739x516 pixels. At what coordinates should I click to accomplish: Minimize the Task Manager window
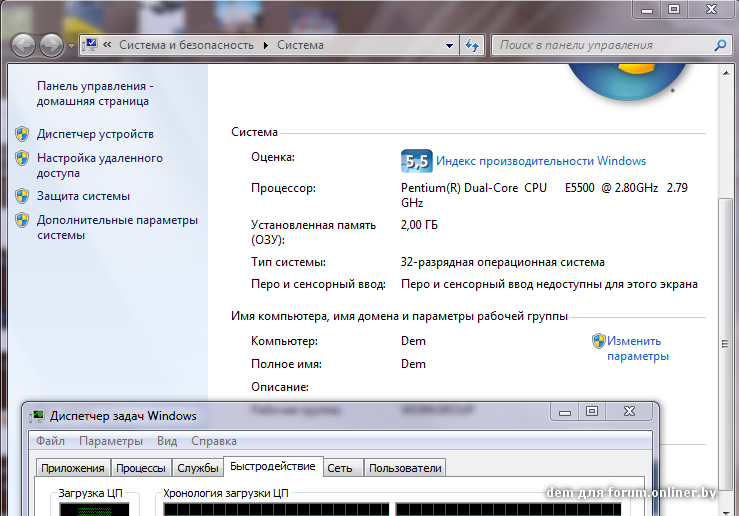point(565,412)
